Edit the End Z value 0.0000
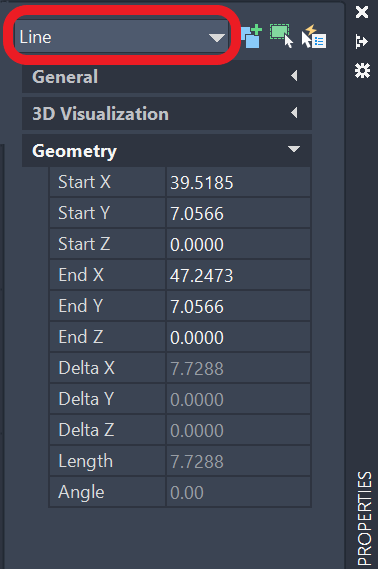The width and height of the screenshot is (378, 569). (238, 337)
